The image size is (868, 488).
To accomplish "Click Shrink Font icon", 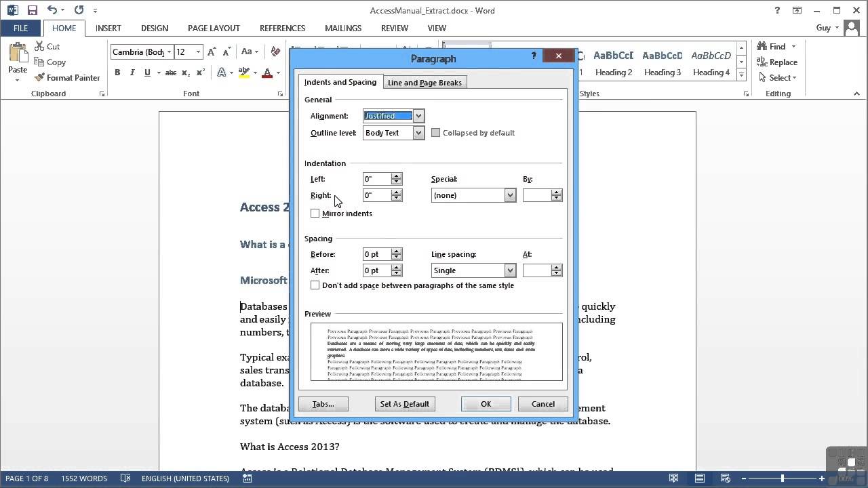I will click(x=227, y=52).
